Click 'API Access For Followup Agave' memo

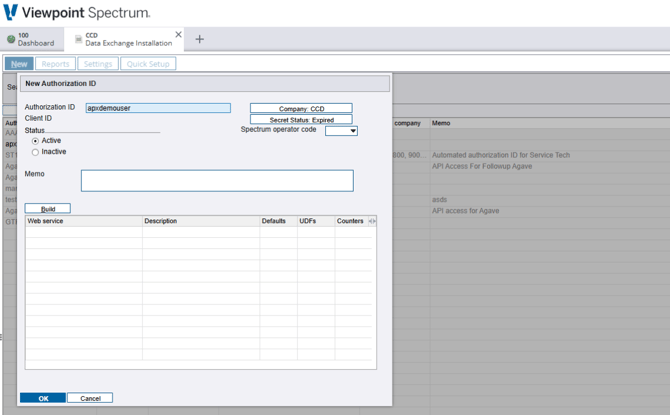pyautogui.click(x=482, y=166)
